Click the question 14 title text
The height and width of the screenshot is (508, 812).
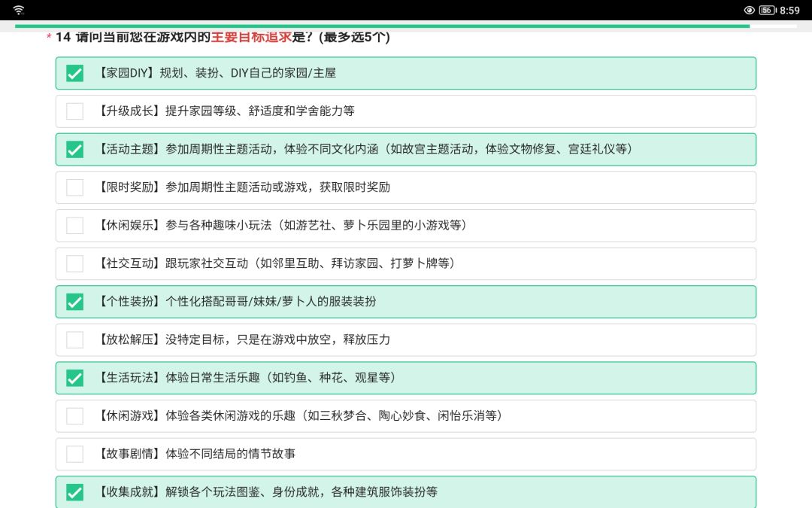coord(223,38)
